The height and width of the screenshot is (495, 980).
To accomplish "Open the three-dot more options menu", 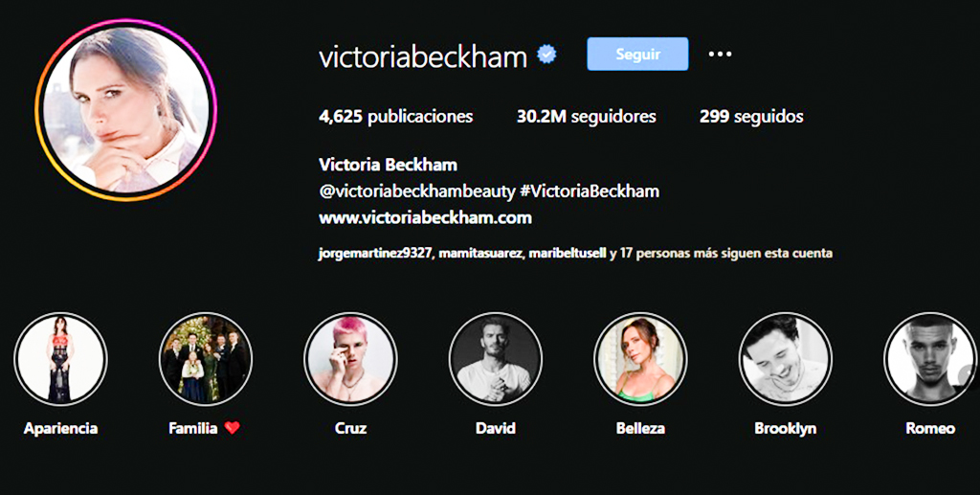I will pos(720,55).
